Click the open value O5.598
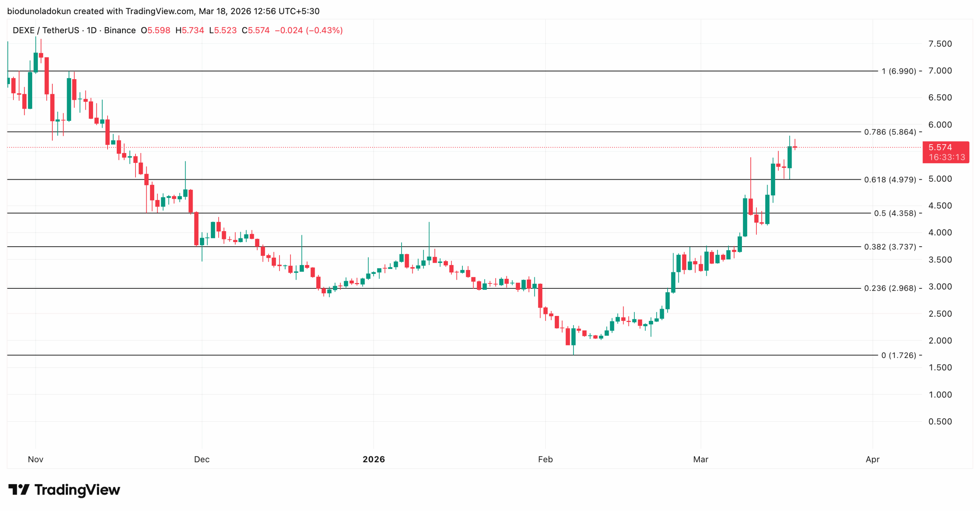Screen dimensions: 980x511 coord(155,30)
